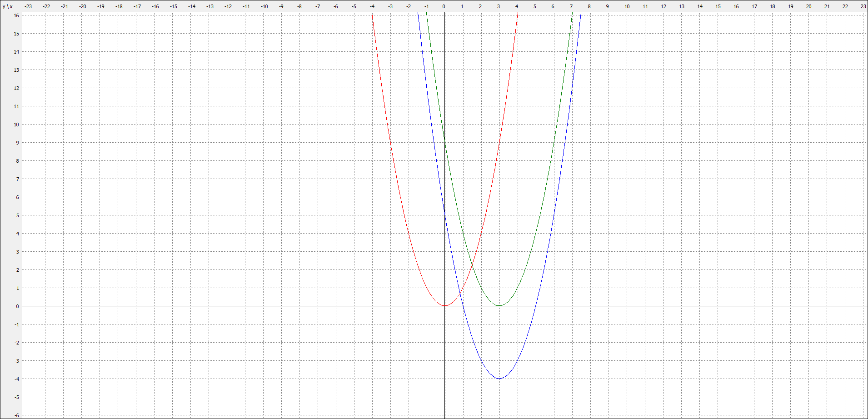Viewport: 868px width, 419px height.
Task: Click the '0' label on the top x scale
Action: 444,6
